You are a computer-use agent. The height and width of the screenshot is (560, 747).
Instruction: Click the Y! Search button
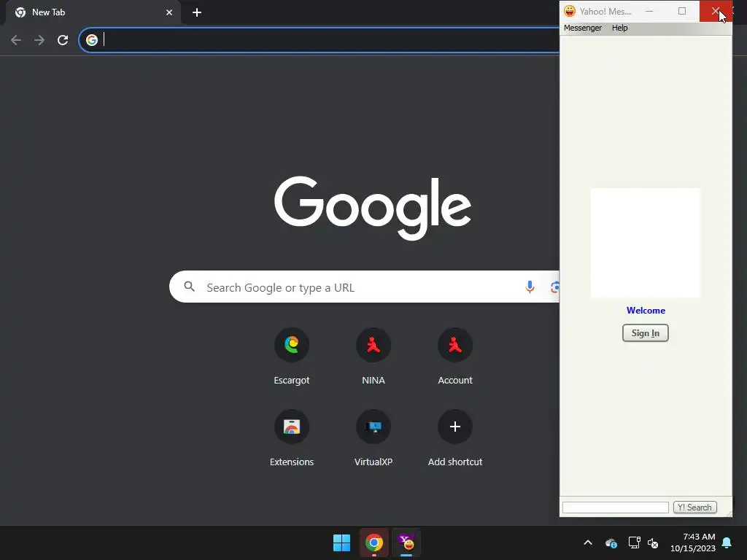(694, 507)
